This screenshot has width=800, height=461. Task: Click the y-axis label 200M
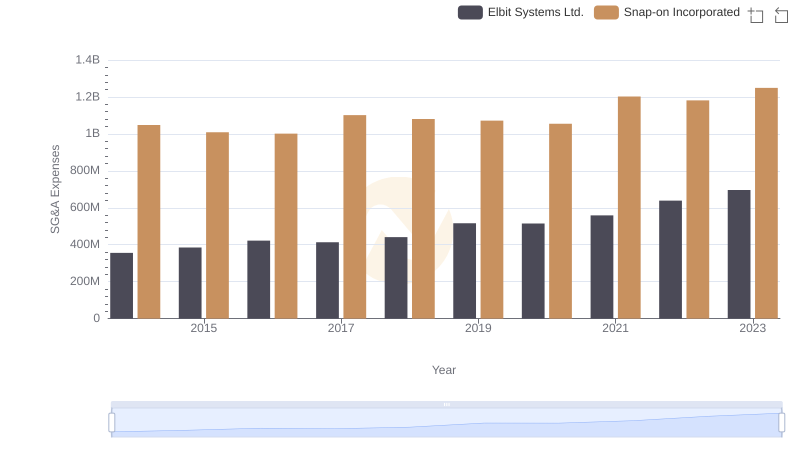pyautogui.click(x=85, y=281)
